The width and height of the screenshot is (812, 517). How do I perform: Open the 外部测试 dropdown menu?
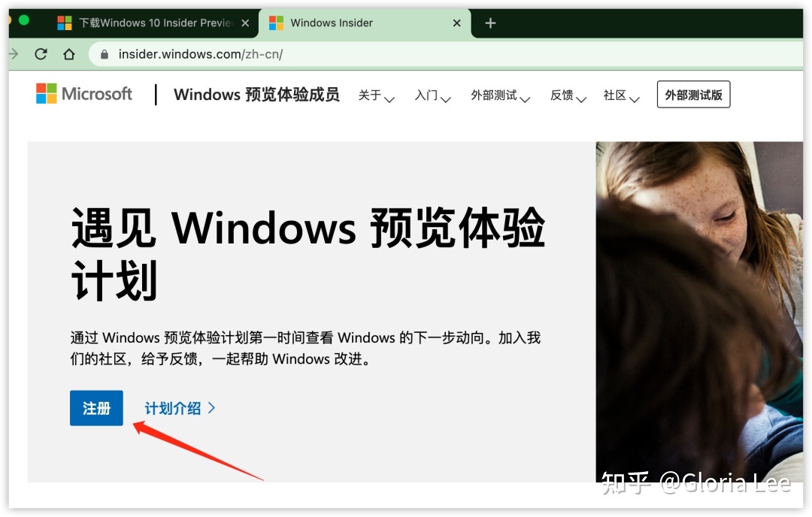pyautogui.click(x=501, y=95)
